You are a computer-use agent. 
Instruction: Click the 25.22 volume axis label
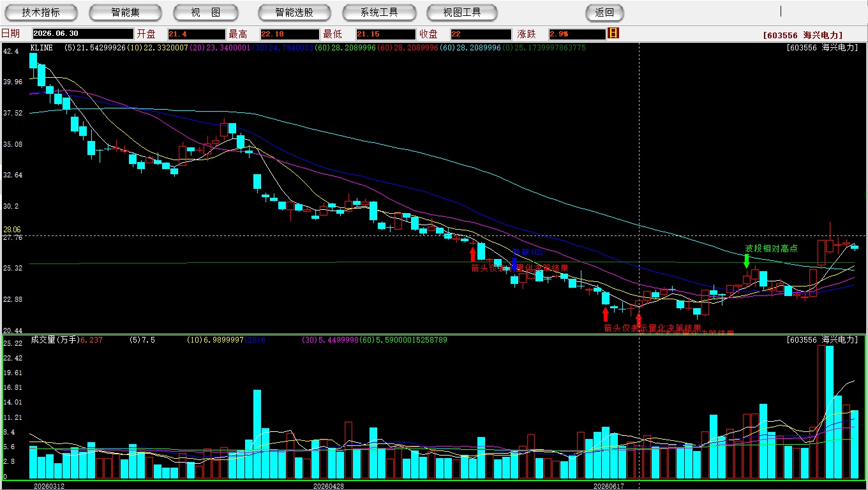[12, 343]
